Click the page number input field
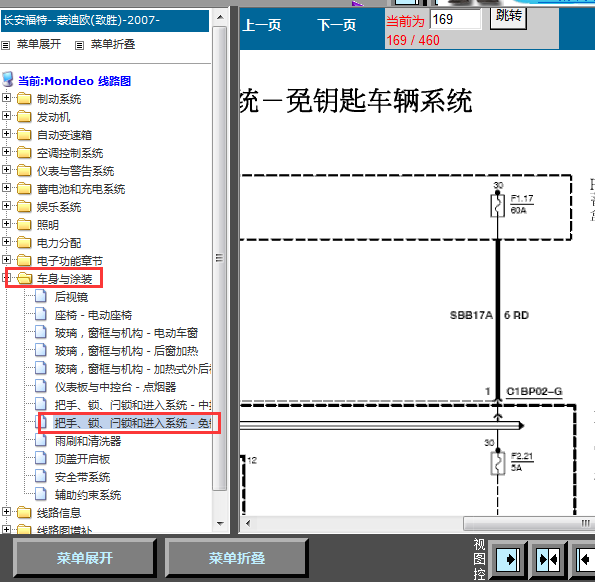 [x=455, y=19]
